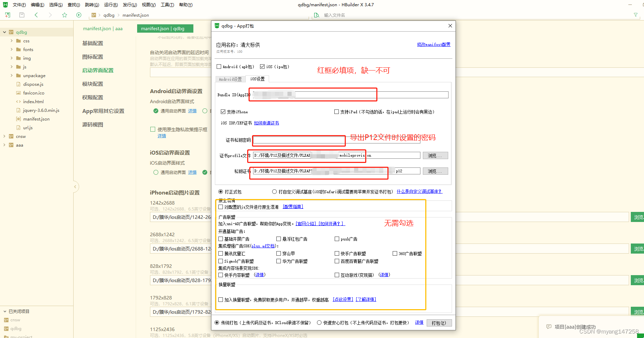Collapse the qdbg project tree
644x338 pixels.
click(x=5, y=32)
